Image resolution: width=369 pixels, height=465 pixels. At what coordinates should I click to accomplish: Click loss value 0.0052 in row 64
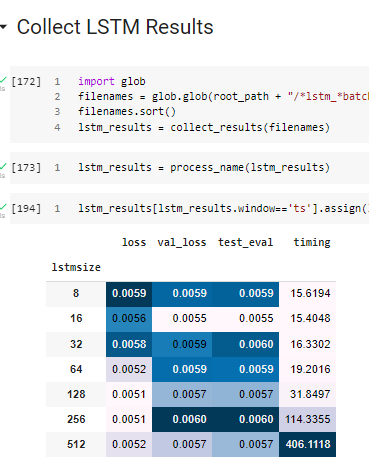tap(129, 369)
